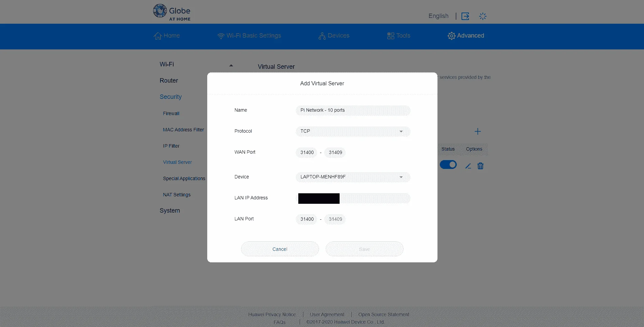Click the plus icon to add server
This screenshot has height=327, width=644.
click(x=478, y=131)
